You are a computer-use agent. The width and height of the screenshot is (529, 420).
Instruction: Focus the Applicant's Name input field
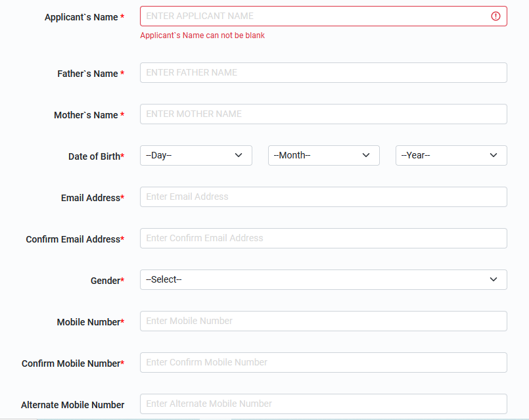point(315,16)
